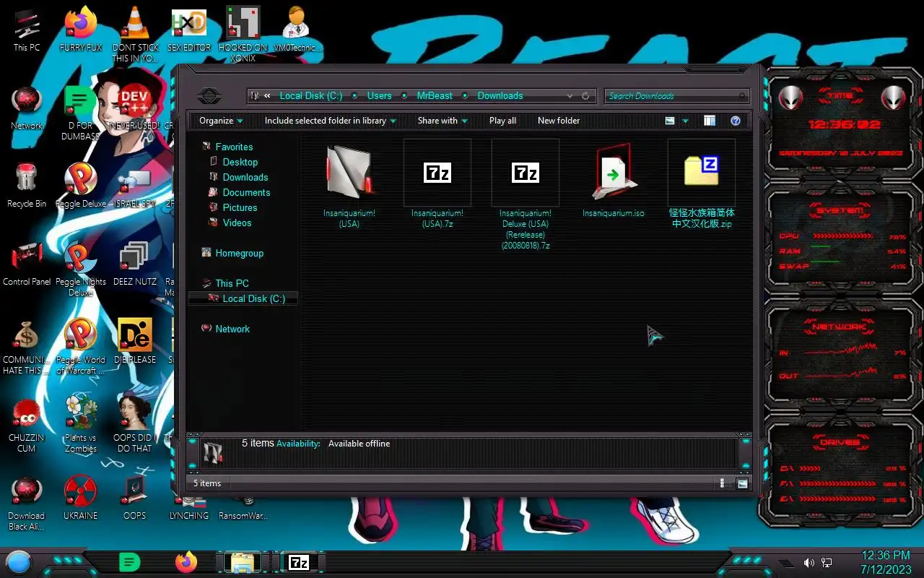Click Play all in Explorer toolbar

click(502, 121)
